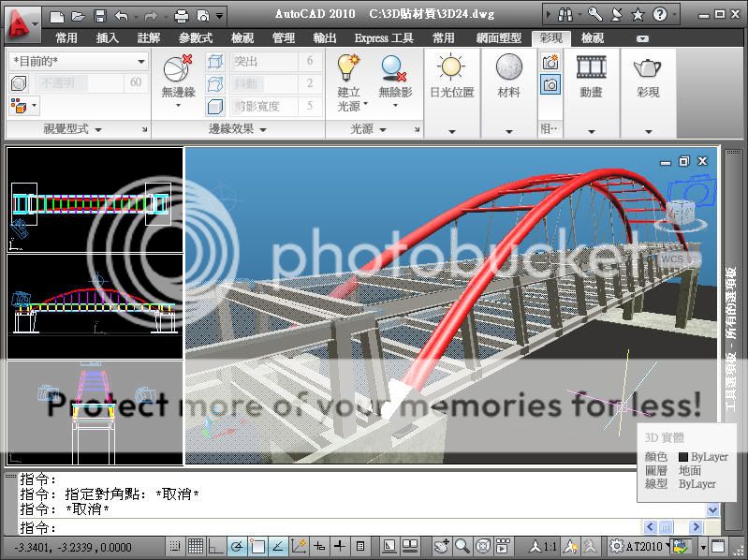Click the Communication Center satellite icon
The width and height of the screenshot is (748, 560).
[617, 15]
